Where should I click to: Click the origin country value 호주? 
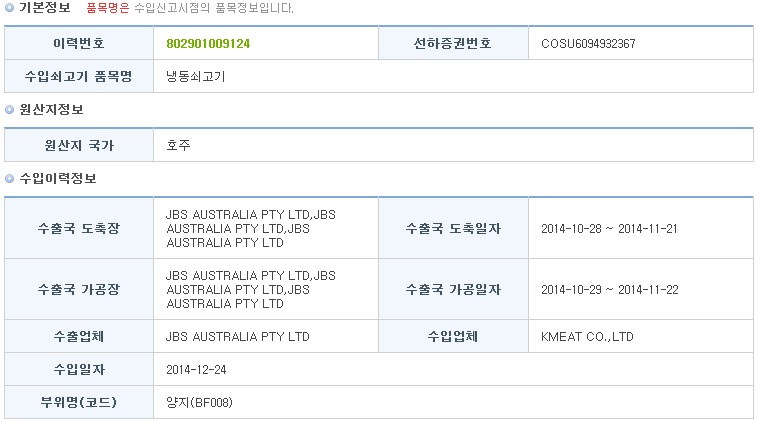click(x=178, y=145)
